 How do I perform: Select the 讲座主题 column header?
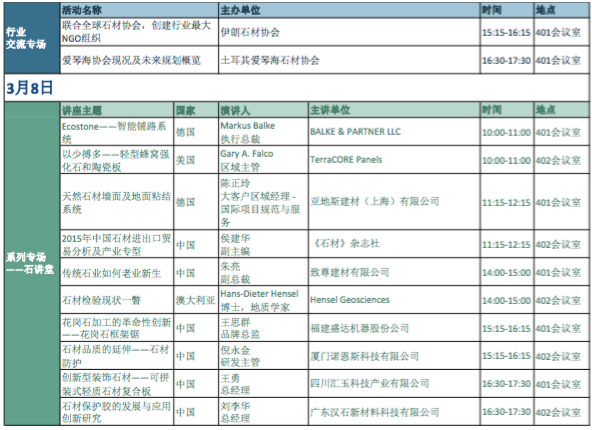coord(117,110)
